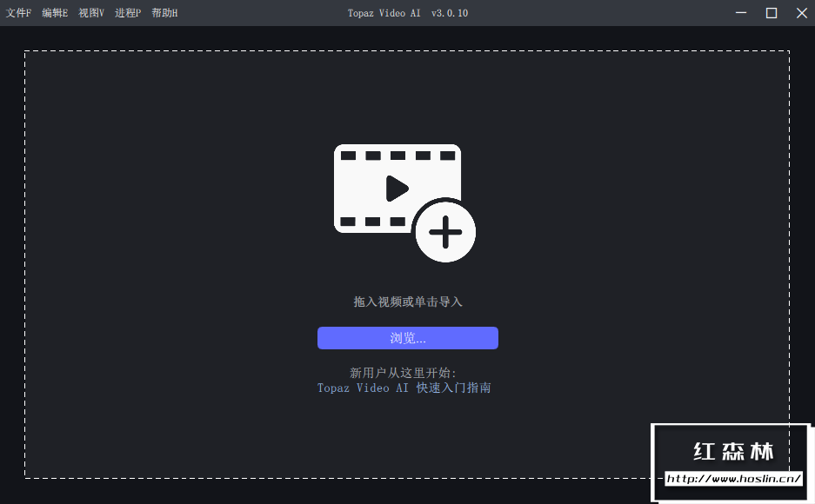Image resolution: width=815 pixels, height=504 pixels.
Task: Minimize the Topaz Video AI window
Action: 741,13
